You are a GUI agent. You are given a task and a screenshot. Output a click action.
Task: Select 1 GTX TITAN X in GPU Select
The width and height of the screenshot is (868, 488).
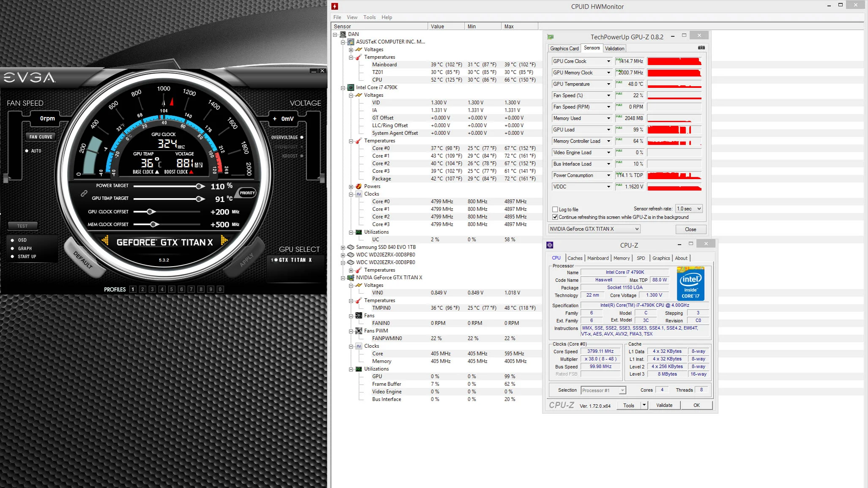(292, 260)
